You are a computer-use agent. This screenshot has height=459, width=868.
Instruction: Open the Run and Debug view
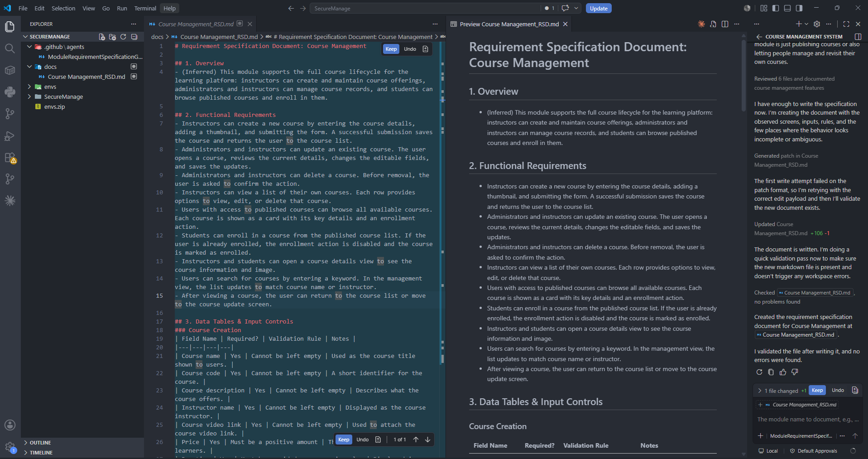coord(10,135)
